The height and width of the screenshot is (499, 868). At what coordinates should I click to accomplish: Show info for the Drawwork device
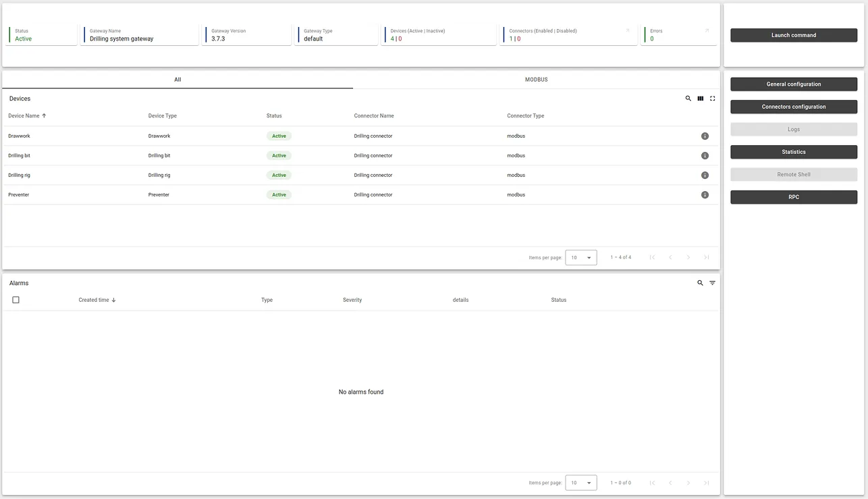click(x=705, y=136)
